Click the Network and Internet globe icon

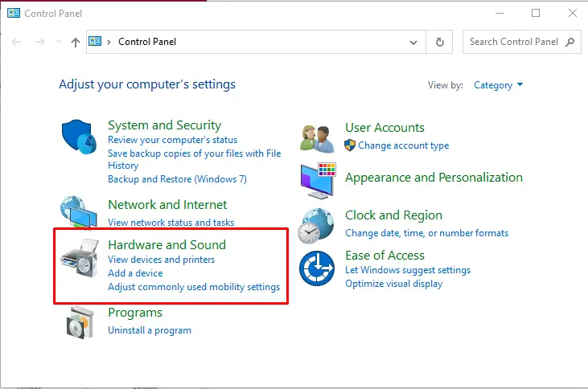[79, 211]
